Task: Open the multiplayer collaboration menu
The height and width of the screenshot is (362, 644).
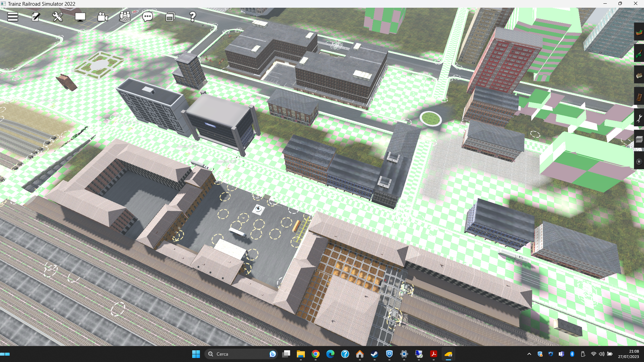Action: (x=125, y=17)
